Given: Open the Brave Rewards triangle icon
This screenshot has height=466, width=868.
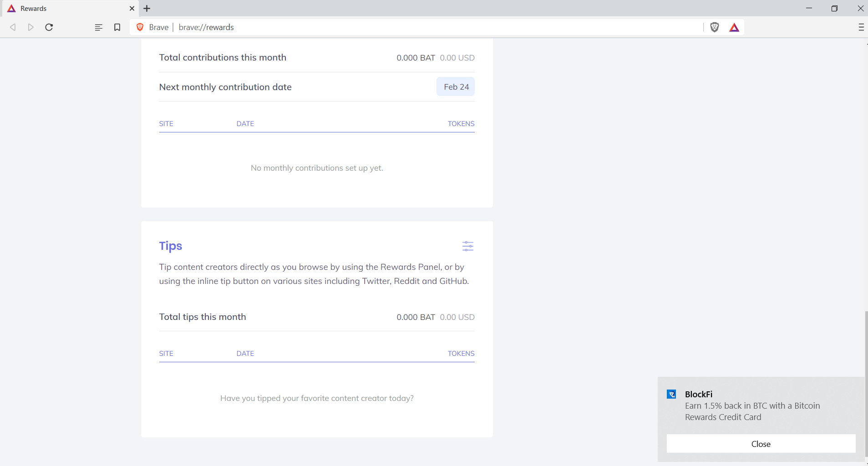Looking at the screenshot, I should pyautogui.click(x=734, y=27).
